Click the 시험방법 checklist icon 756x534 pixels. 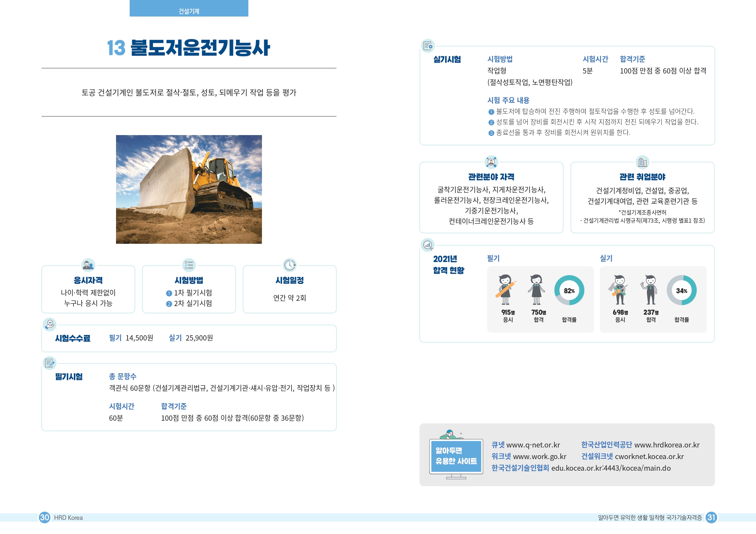point(189,265)
